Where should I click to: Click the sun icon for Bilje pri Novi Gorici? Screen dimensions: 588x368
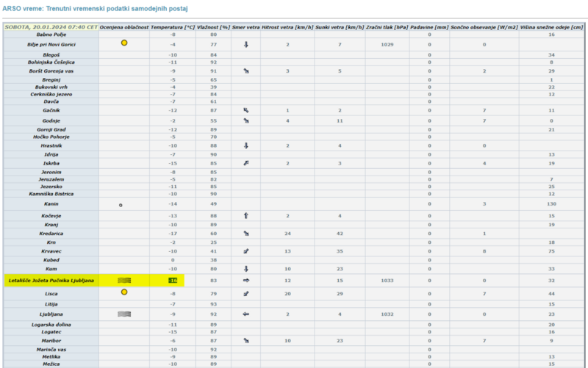pos(124,44)
